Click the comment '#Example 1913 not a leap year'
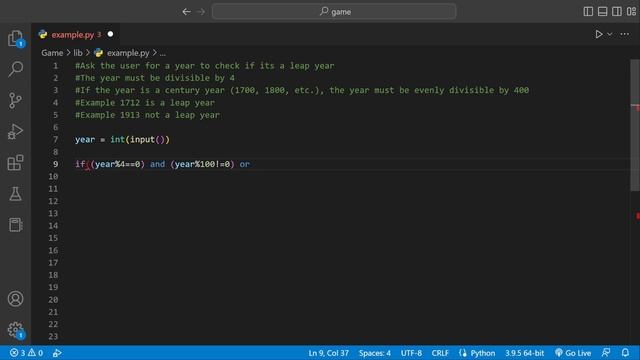The height and width of the screenshot is (360, 640). click(x=147, y=115)
